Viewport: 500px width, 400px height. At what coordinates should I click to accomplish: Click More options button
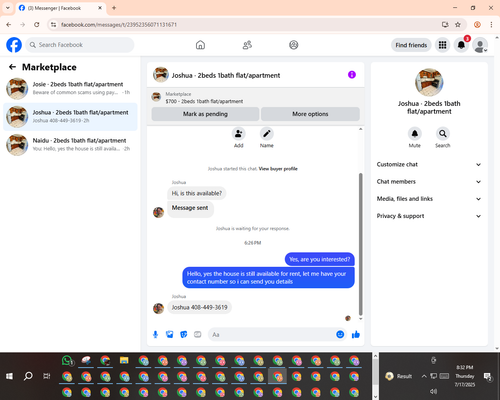pyautogui.click(x=310, y=114)
